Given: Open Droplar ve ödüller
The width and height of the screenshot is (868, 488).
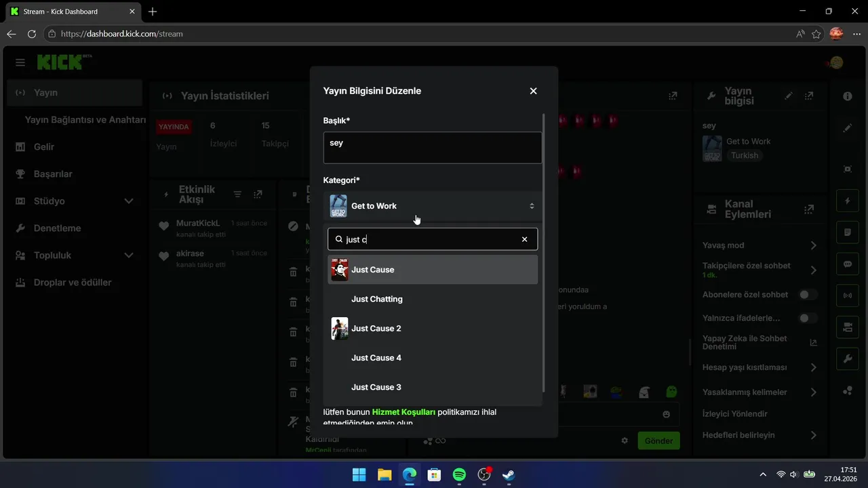Looking at the screenshot, I should [x=75, y=282].
